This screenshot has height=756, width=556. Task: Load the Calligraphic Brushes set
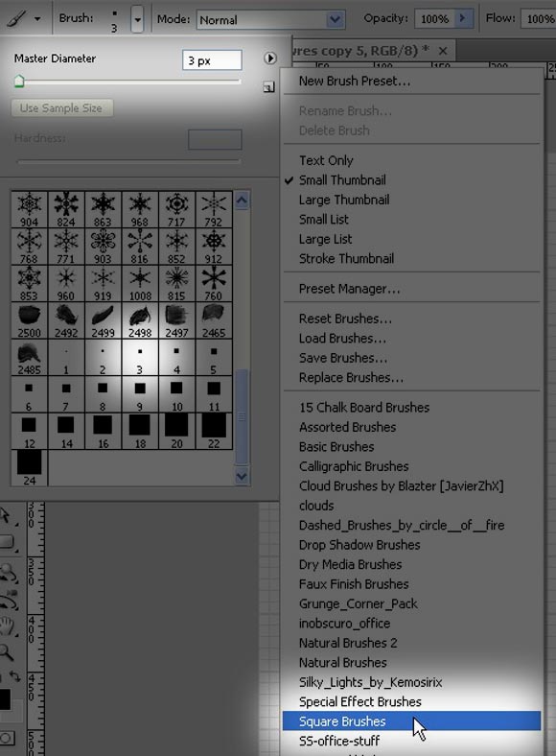[x=354, y=466]
